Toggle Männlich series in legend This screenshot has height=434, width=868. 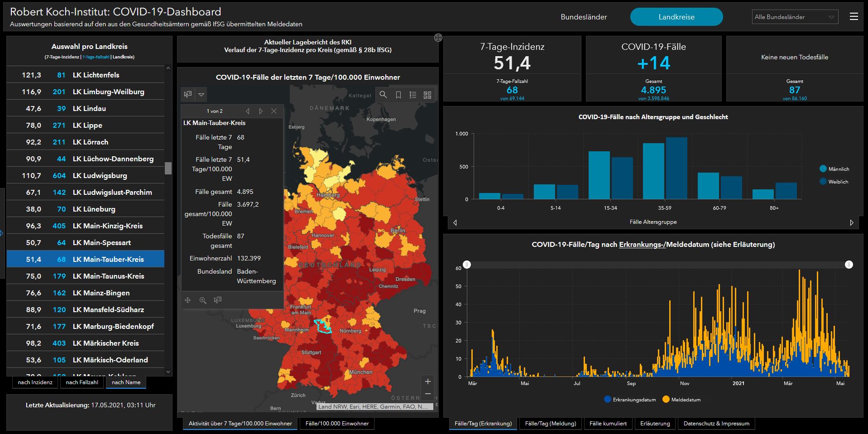point(834,169)
